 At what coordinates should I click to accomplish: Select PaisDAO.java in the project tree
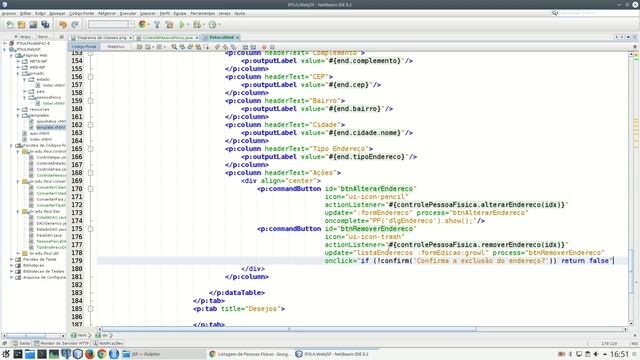tap(49, 235)
